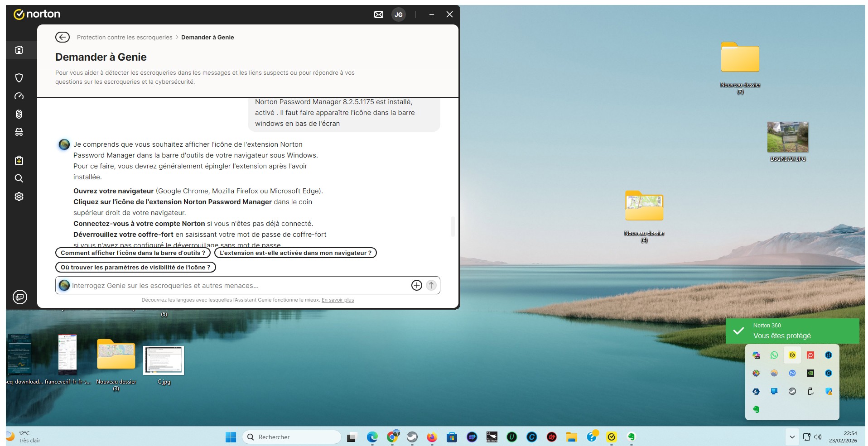Open the speedometer performance section
Image resolution: width=868 pixels, height=446 pixels.
click(x=19, y=96)
